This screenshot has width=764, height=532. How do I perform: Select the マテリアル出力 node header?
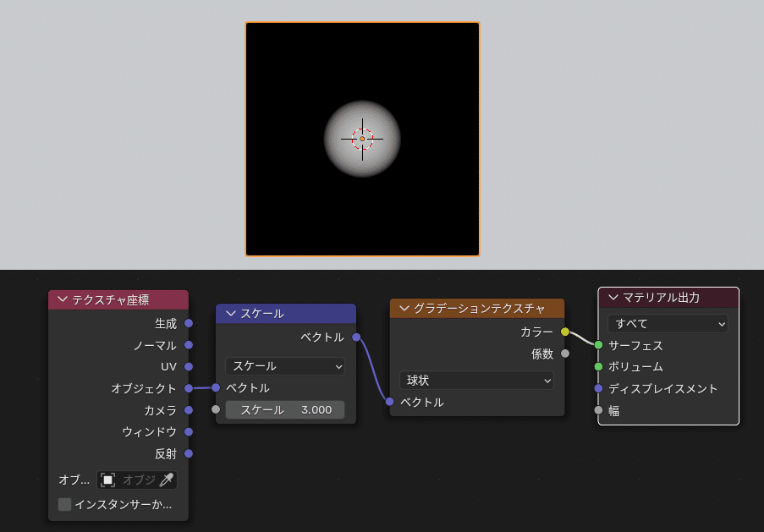(668, 298)
